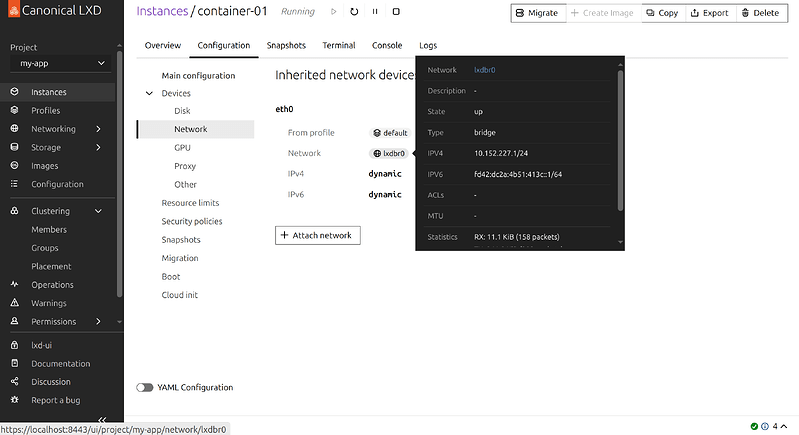Image resolution: width=799 pixels, height=435 pixels.
Task: Expand the Storage sidebar section
Action: (x=98, y=148)
